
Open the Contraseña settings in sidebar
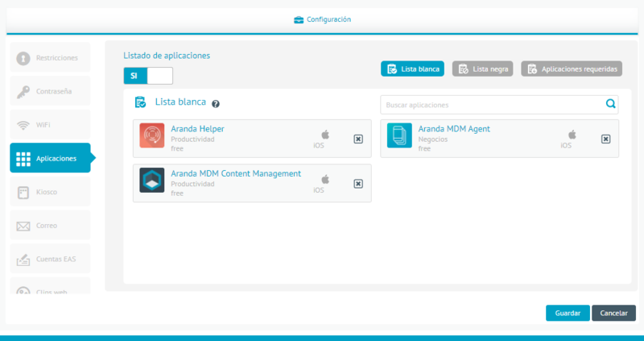[50, 91]
